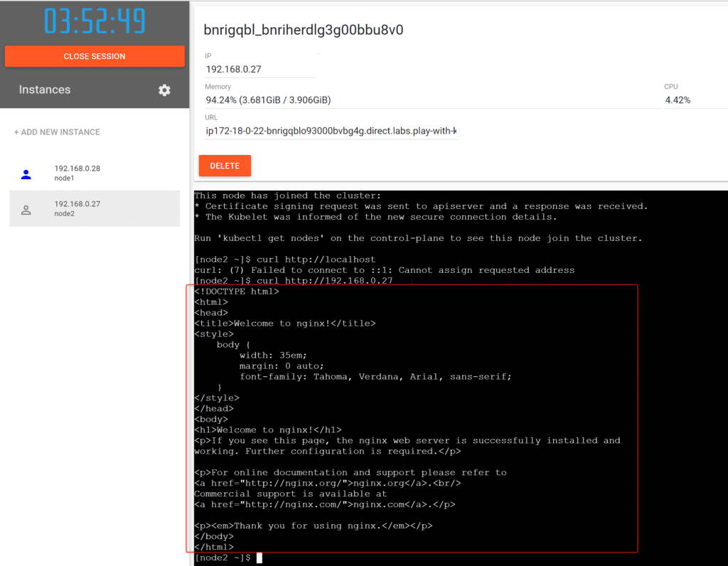This screenshot has height=566, width=728.
Task: Click the URL field with the direct.labs address
Action: (331, 131)
